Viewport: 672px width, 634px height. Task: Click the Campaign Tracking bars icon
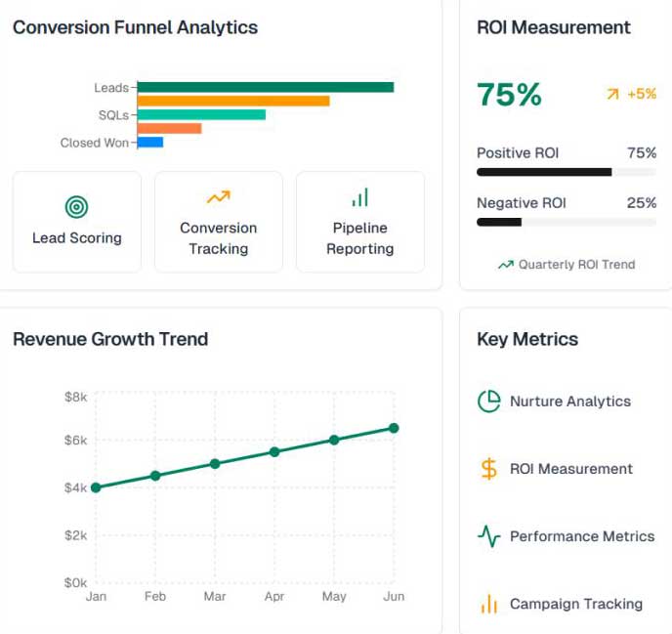tap(489, 604)
